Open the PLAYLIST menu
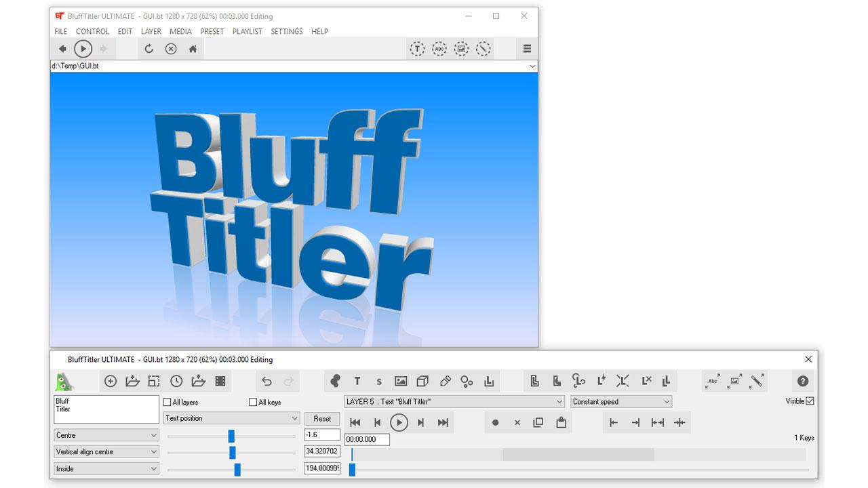 (x=247, y=31)
